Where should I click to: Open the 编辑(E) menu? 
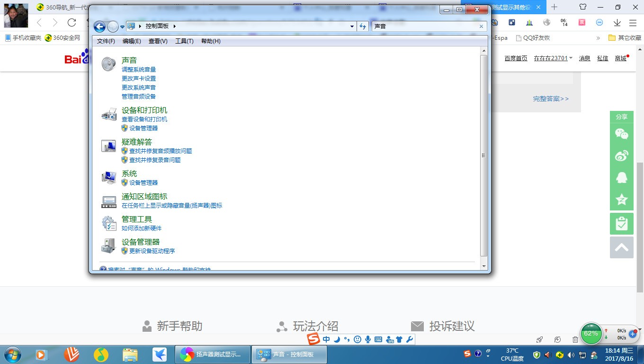(132, 41)
